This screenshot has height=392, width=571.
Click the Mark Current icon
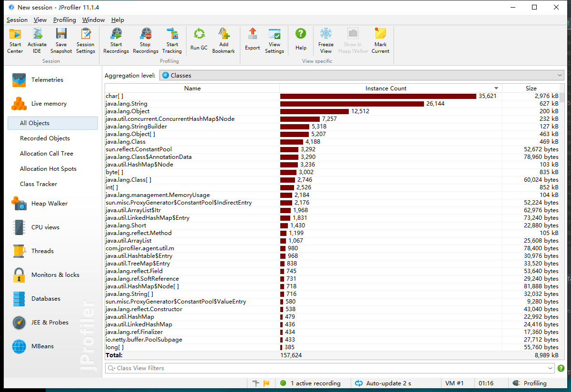point(380,40)
